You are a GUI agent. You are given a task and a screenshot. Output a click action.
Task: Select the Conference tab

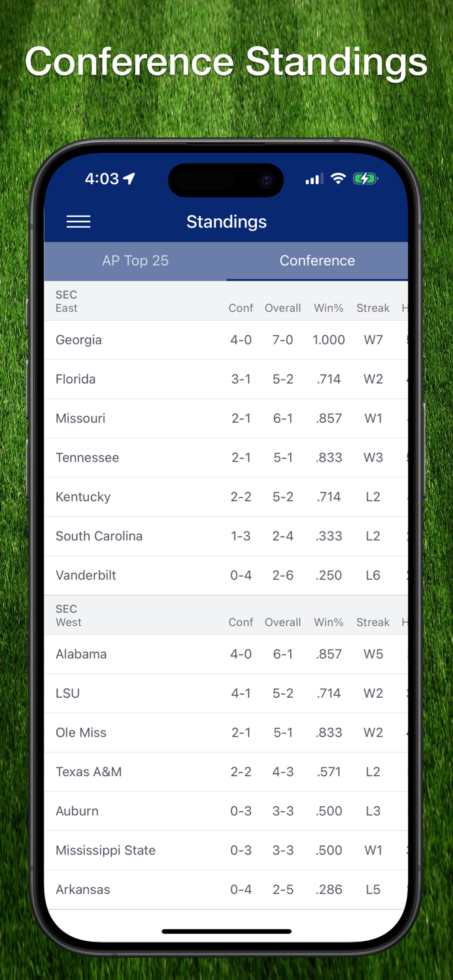[x=317, y=261]
